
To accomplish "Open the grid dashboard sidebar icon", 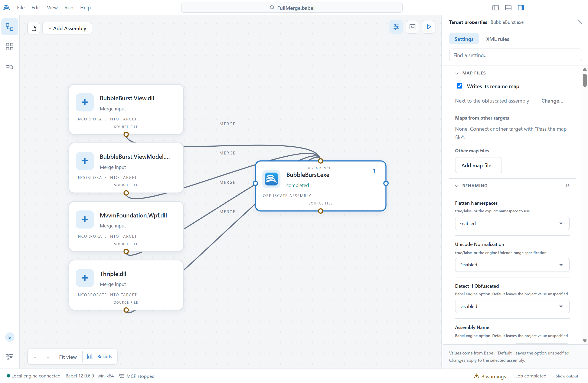I will pyautogui.click(x=10, y=47).
